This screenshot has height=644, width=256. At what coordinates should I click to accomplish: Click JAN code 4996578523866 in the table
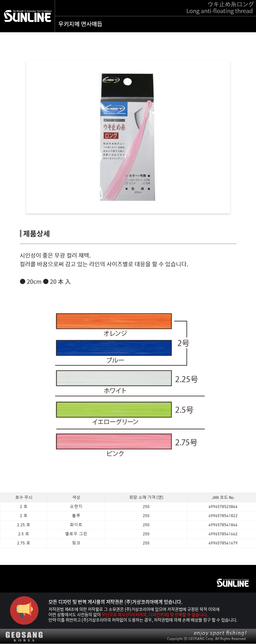pyautogui.click(x=223, y=506)
